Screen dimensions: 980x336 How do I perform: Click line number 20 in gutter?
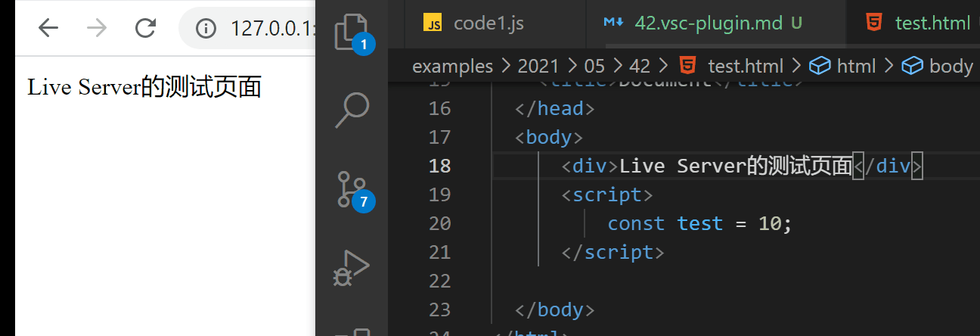click(439, 224)
